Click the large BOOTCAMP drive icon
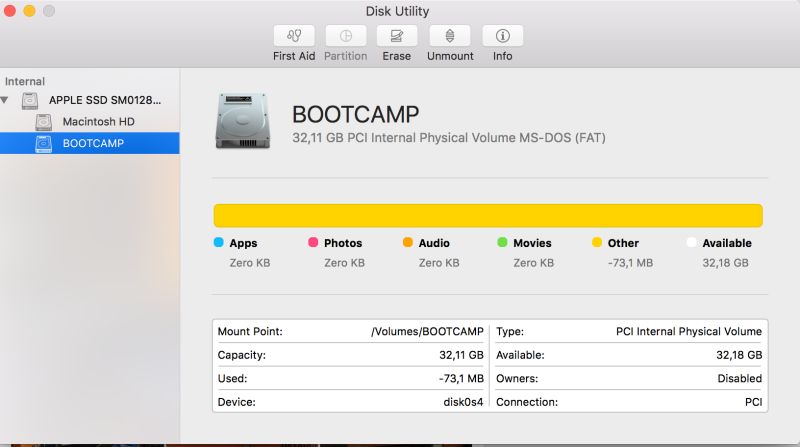This screenshot has height=447, width=800. click(242, 120)
